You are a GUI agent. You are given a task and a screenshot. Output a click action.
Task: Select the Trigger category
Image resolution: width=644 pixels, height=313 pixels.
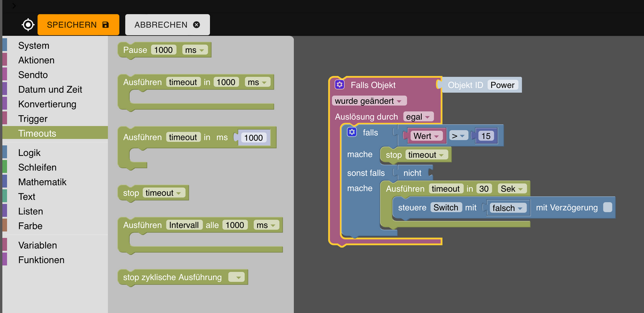coord(55,119)
